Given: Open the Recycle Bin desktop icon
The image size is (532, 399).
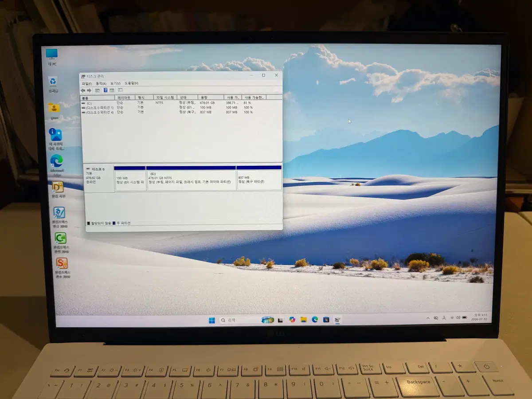Looking at the screenshot, I should click(53, 83).
